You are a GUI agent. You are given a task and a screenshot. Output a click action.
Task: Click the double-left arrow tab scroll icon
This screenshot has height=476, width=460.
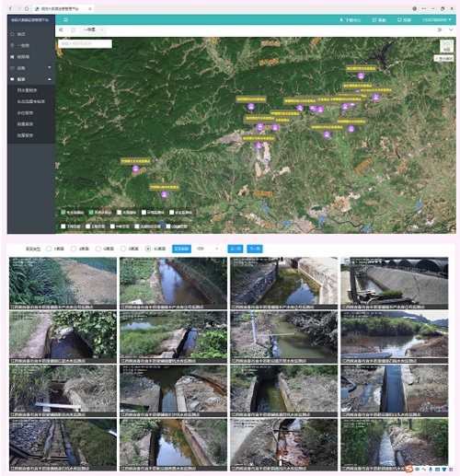[61, 29]
